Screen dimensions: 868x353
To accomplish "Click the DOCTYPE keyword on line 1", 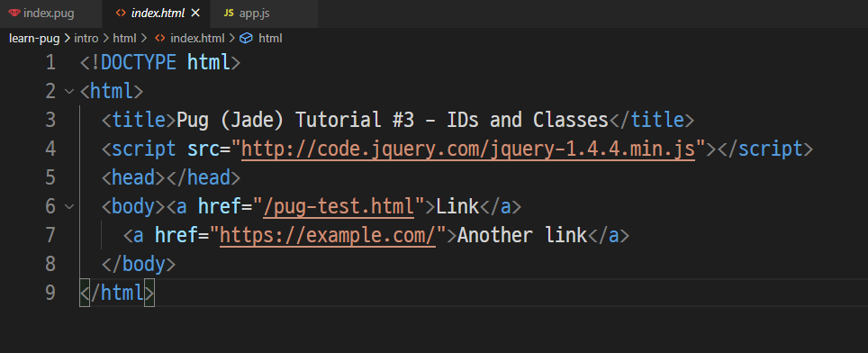I will (x=139, y=62).
